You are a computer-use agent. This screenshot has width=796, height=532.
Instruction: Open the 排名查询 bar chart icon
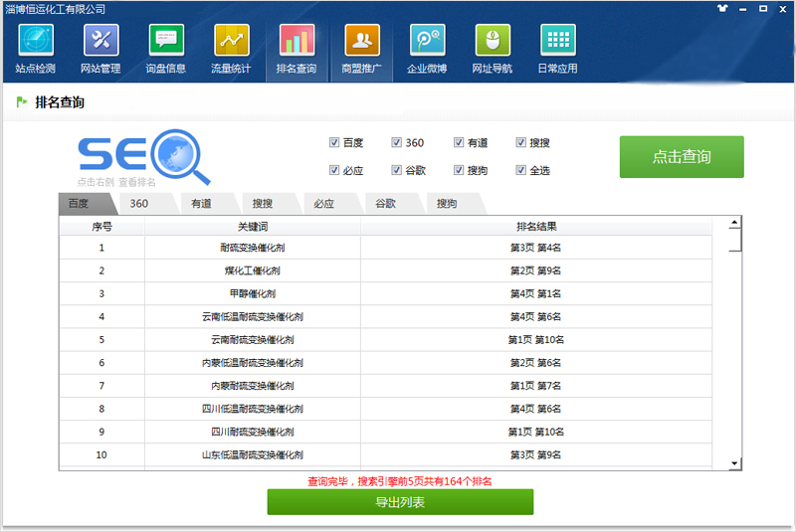click(297, 40)
